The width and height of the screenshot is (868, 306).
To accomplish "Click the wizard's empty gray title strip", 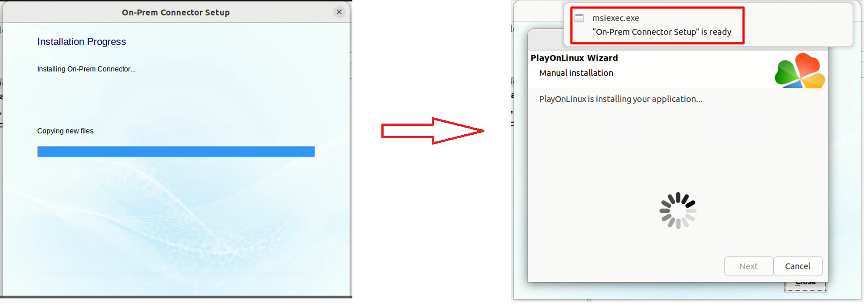I will point(545,40).
